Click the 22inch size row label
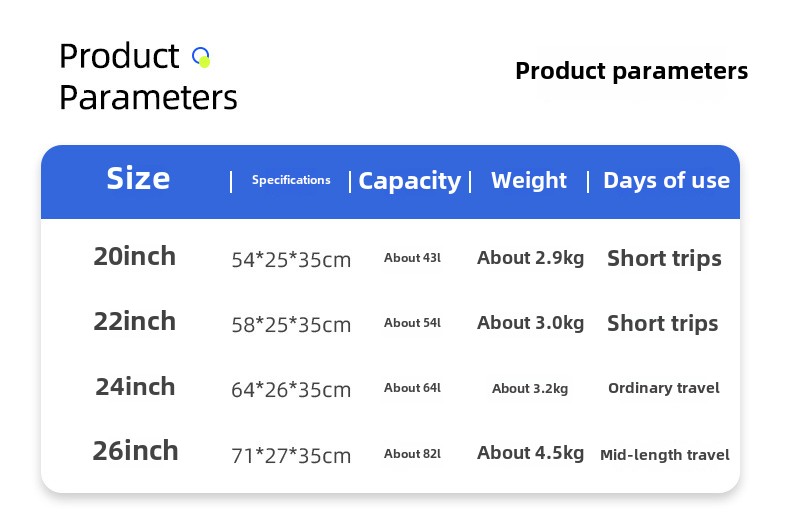This screenshot has width=790, height=532. click(134, 321)
